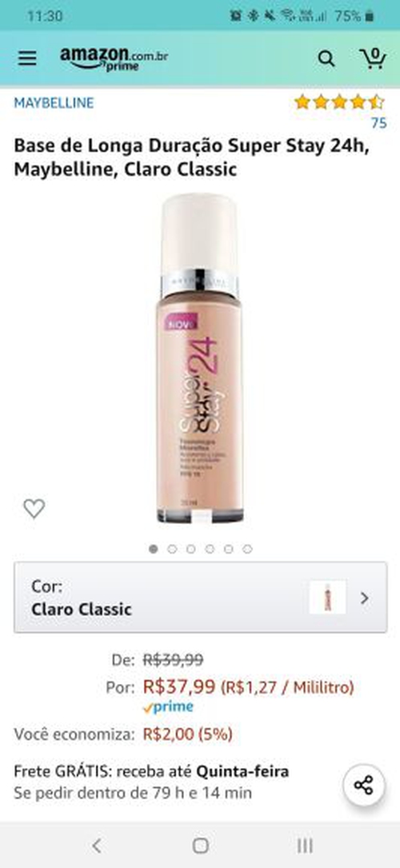Open the MAYBELLINE brand link
This screenshot has width=400, height=868.
coord(54,103)
